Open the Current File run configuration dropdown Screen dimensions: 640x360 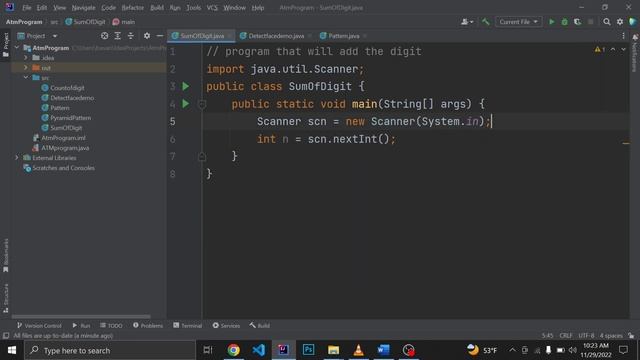(518, 22)
